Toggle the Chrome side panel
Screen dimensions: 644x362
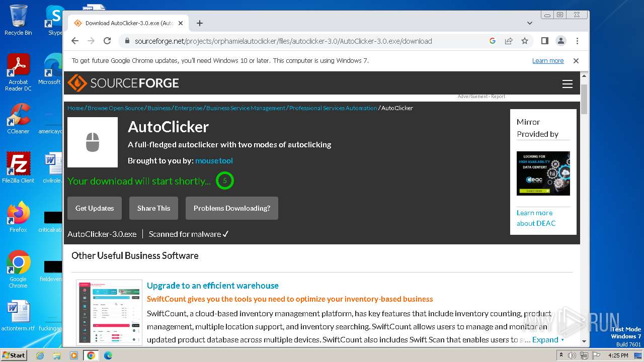tap(544, 41)
